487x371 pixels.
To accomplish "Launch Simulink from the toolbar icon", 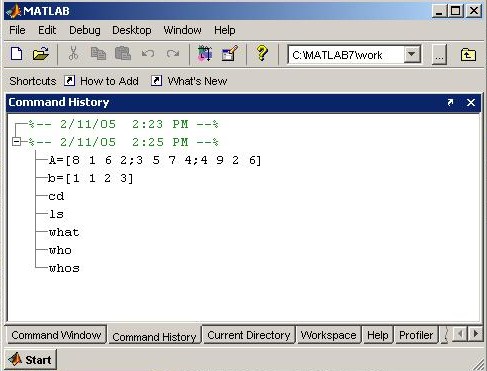I will (205, 53).
